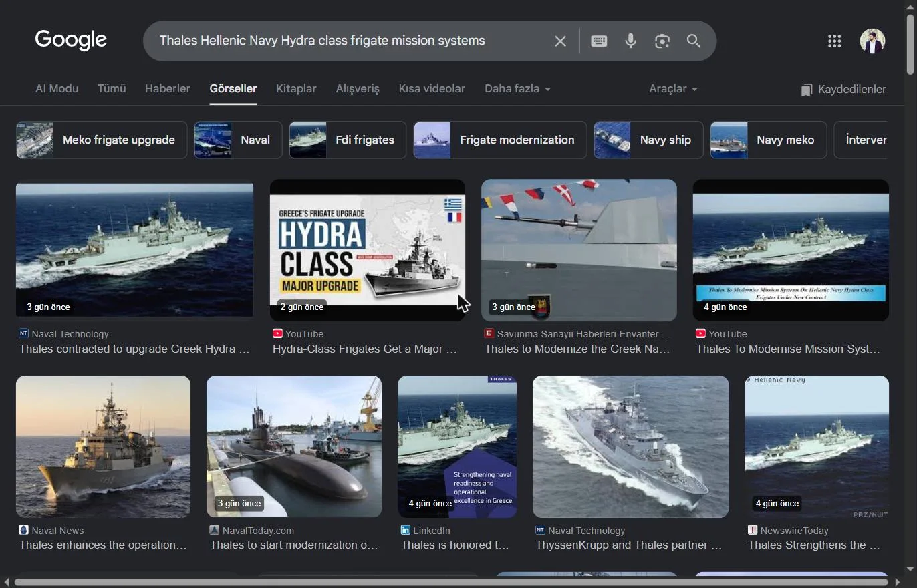Open 'Thales to start modernization' link
The width and height of the screenshot is (917, 588).
click(x=294, y=545)
